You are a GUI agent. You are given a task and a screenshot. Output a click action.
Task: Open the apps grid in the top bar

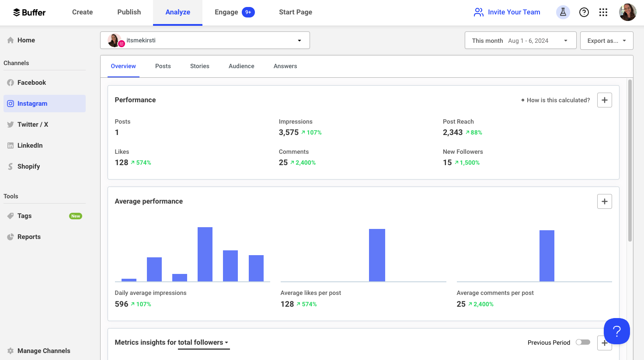point(603,12)
